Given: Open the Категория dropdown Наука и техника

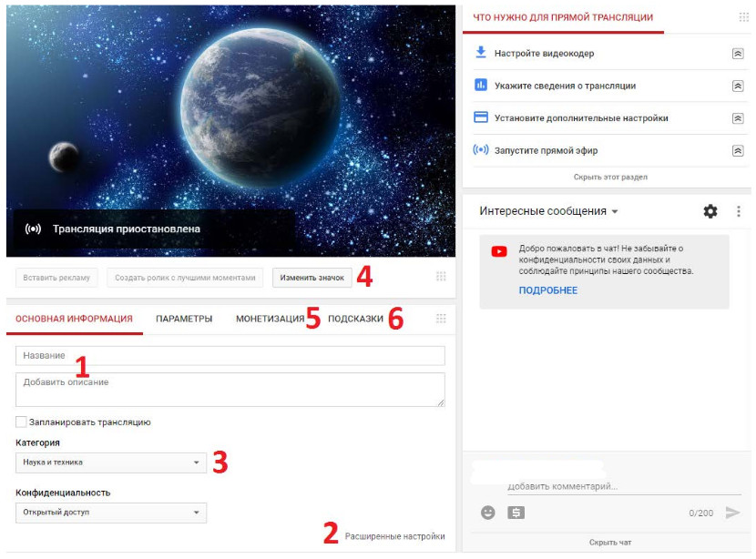Looking at the screenshot, I should tap(111, 462).
